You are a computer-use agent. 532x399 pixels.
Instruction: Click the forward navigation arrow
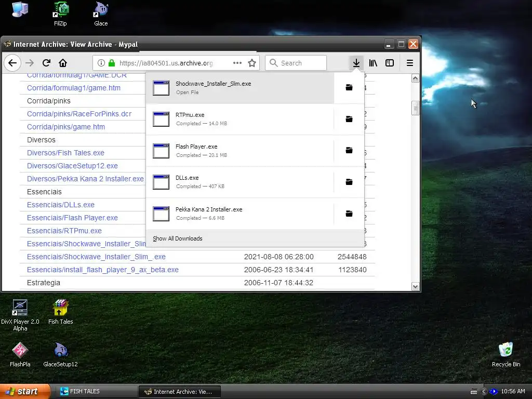click(x=30, y=63)
